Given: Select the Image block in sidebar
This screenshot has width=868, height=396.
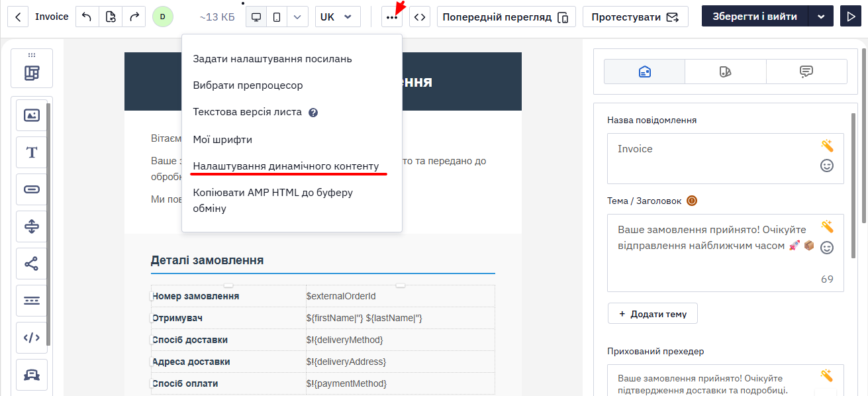Looking at the screenshot, I should click(32, 115).
